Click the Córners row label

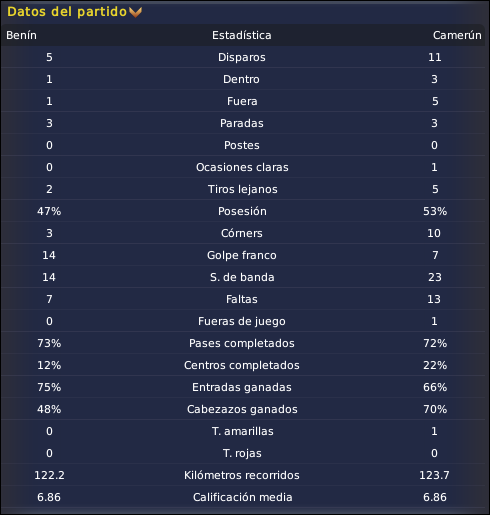tap(242, 233)
